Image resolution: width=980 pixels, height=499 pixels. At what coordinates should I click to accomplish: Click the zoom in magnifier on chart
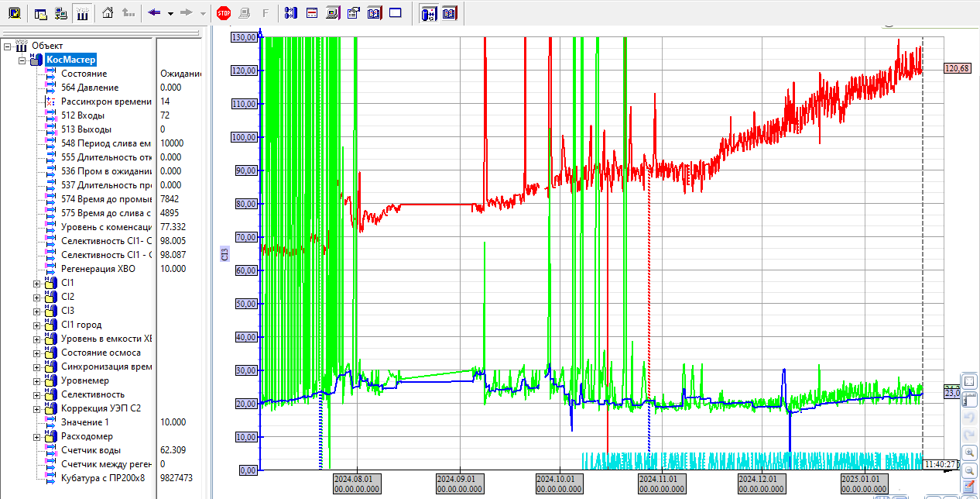(x=969, y=453)
